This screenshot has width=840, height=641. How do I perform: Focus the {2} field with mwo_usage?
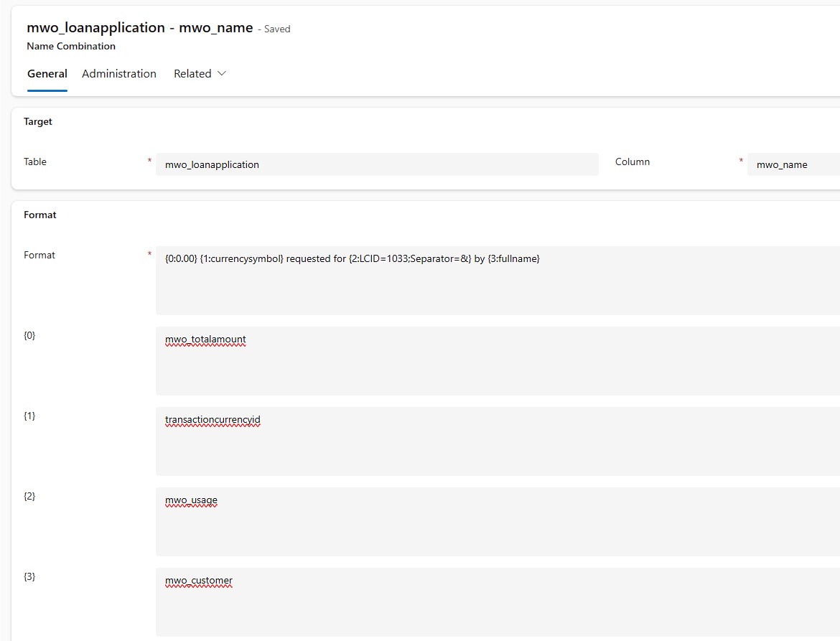pos(498,522)
